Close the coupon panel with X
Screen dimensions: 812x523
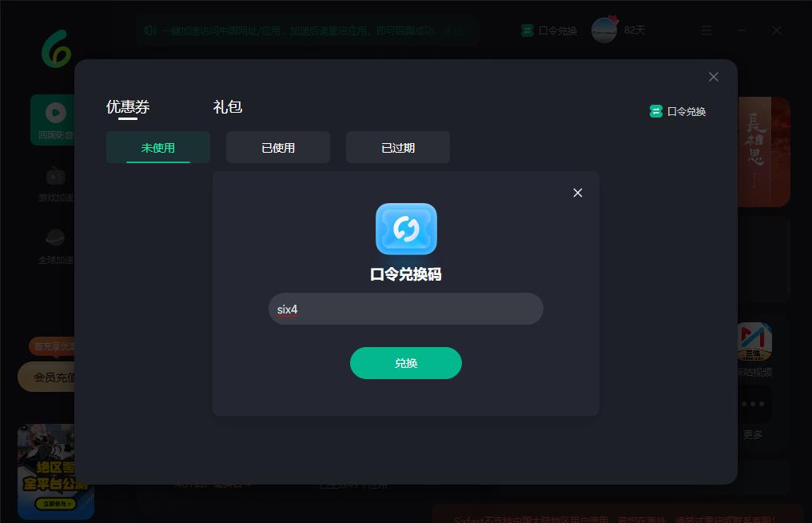coord(713,77)
